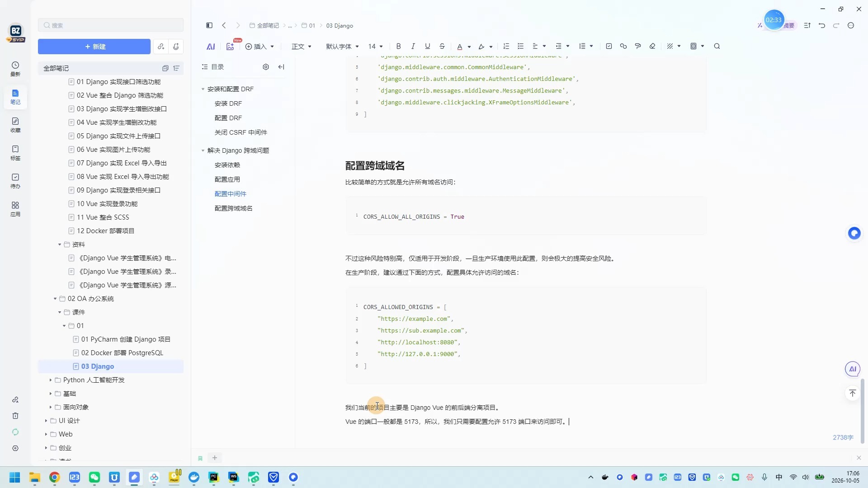Jump back to top of note
Viewport: 868px width, 488px height.
(x=853, y=393)
